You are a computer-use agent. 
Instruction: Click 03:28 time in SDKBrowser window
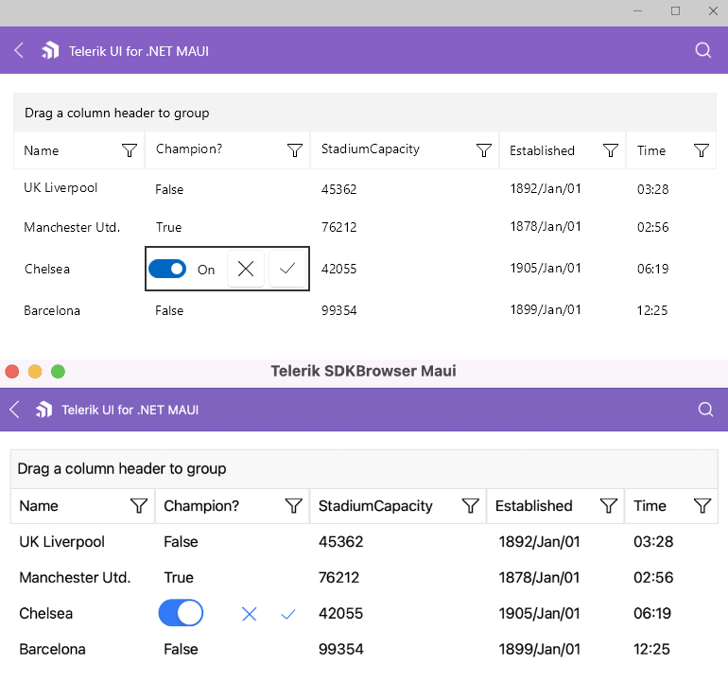coord(653,542)
